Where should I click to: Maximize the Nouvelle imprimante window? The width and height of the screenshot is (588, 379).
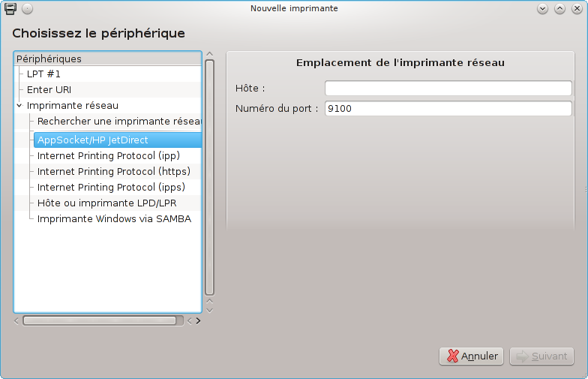559,9
